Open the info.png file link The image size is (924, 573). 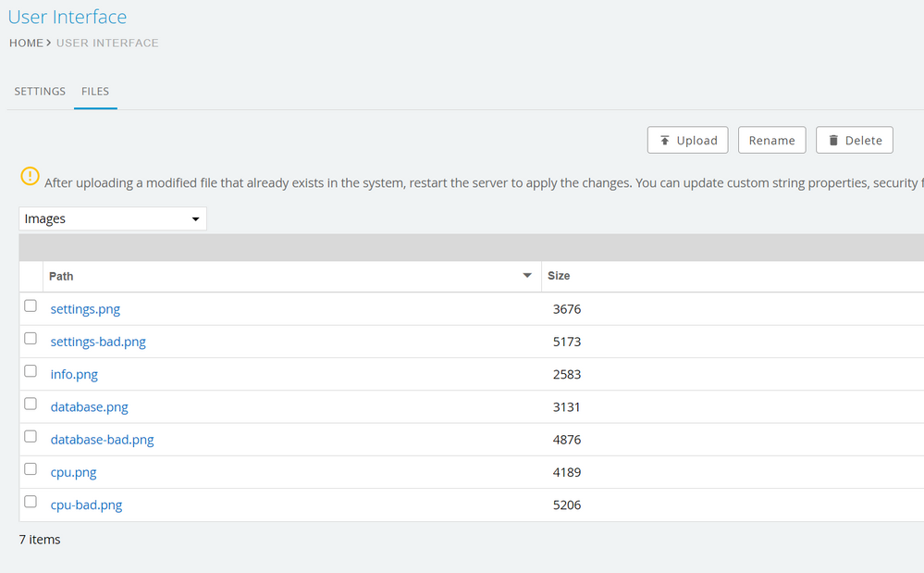pos(74,375)
